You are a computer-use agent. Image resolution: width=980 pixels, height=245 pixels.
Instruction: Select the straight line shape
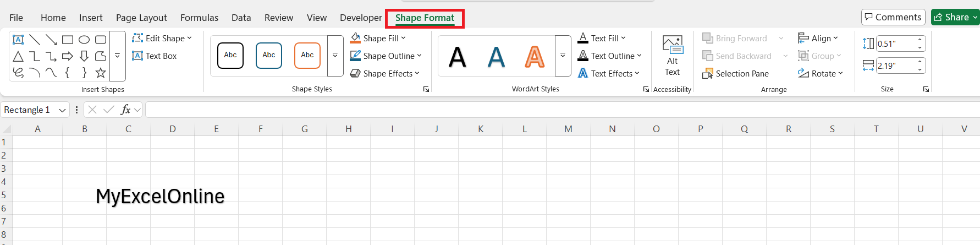35,40
